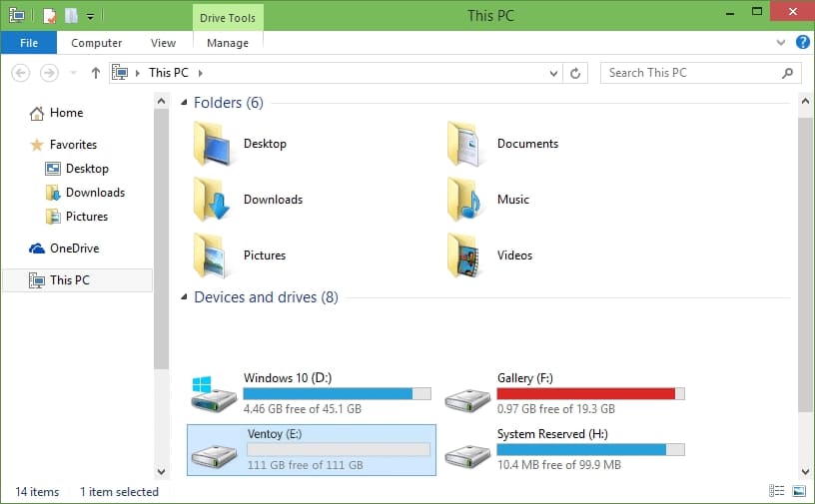The height and width of the screenshot is (504, 815).
Task: Click the red Gallery (F:) usage bar
Action: tap(590, 394)
